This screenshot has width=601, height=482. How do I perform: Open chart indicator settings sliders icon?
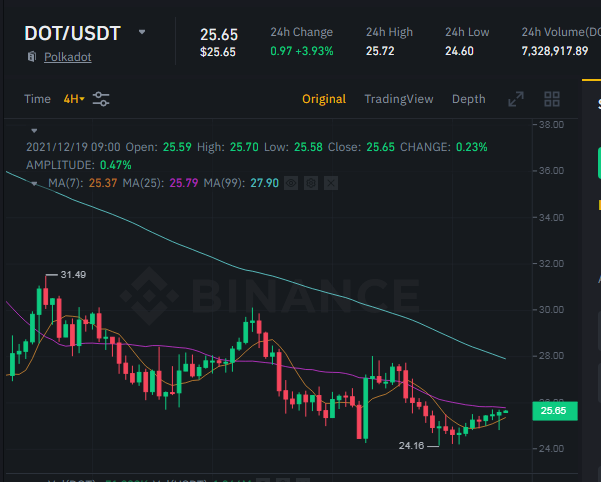coord(101,99)
